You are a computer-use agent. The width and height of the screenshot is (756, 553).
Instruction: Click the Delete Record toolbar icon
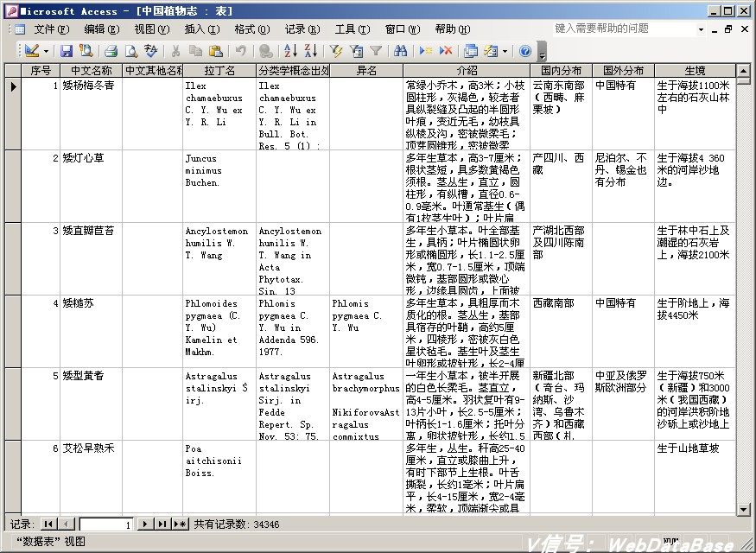coord(446,51)
